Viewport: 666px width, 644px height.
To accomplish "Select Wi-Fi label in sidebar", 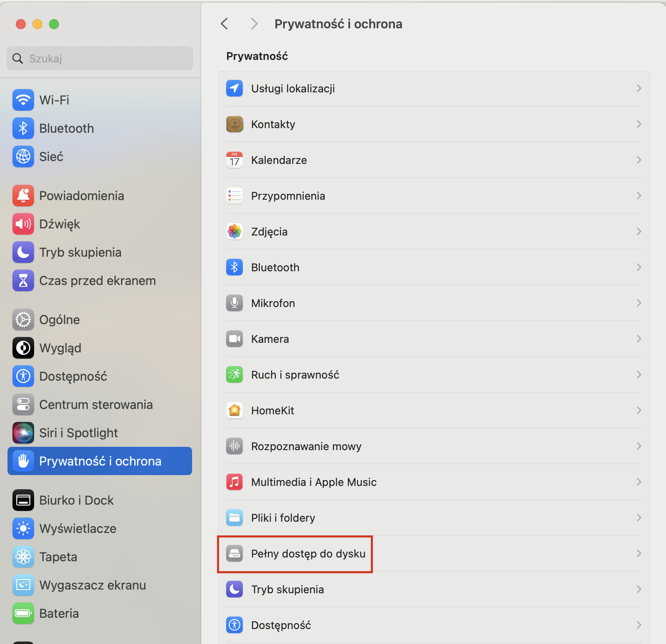I will pos(54,100).
